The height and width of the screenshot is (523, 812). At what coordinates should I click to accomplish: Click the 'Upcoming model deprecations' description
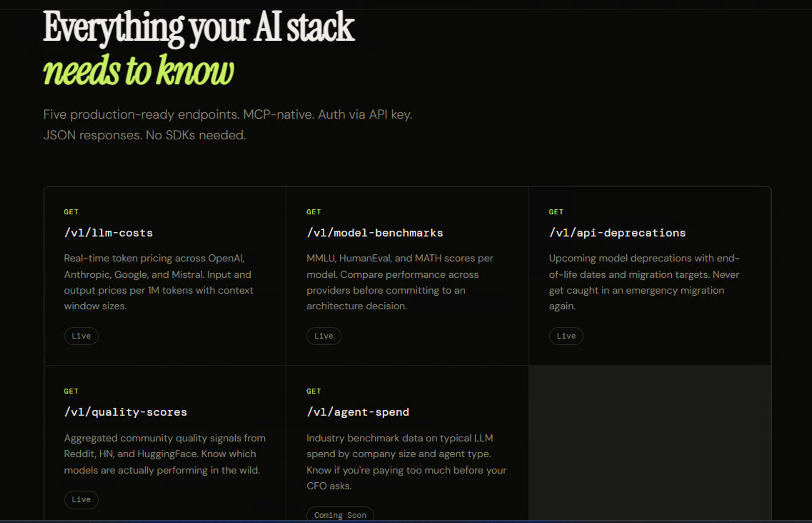coord(644,282)
